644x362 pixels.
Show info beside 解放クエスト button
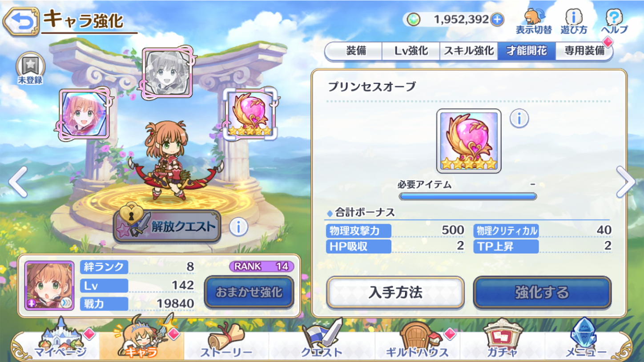pos(238,227)
